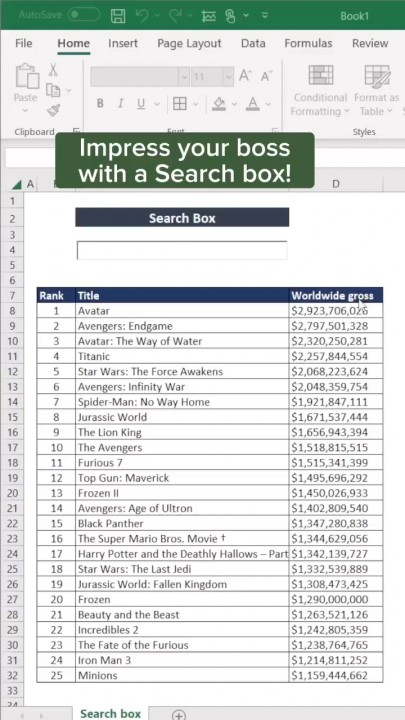Click the Increase Font Size icon
Viewport: 405px width, 720px height.
[245, 76]
